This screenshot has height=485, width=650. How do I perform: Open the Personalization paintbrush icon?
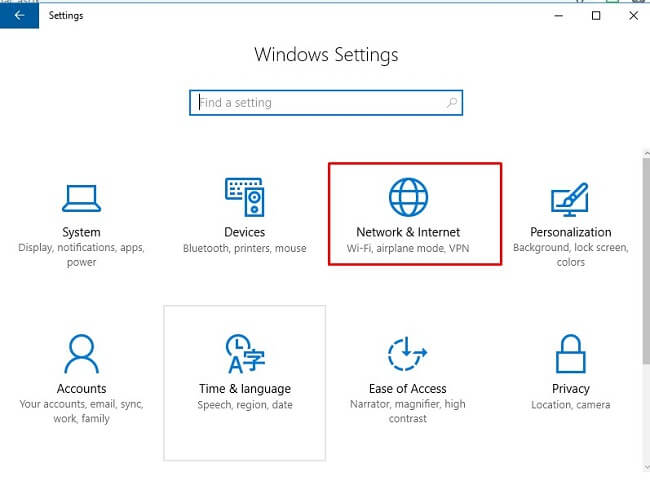570,199
